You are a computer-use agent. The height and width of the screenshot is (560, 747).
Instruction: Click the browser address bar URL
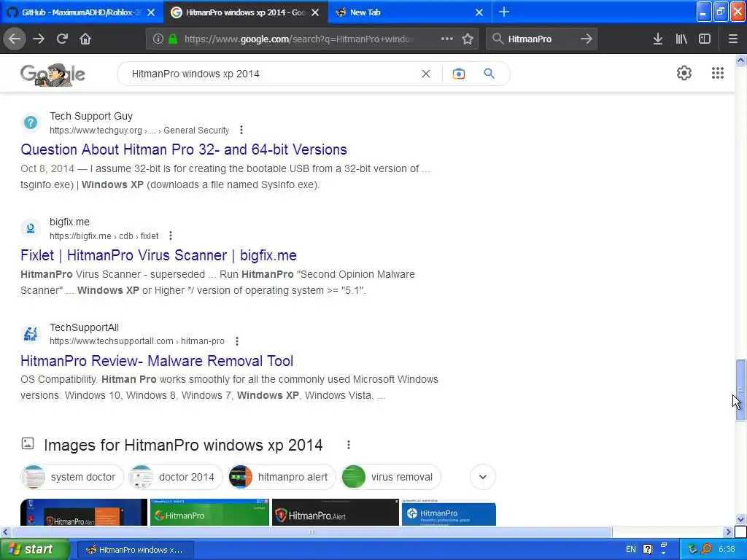[299, 39]
